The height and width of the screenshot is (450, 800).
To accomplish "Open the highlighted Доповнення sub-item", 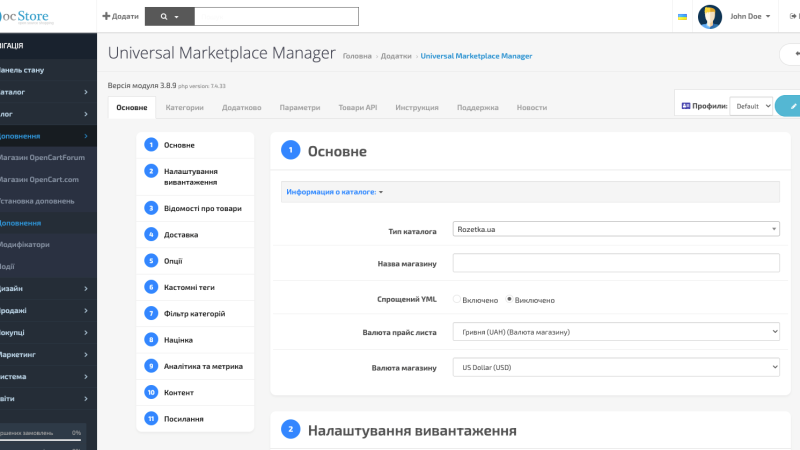I will pos(48,223).
